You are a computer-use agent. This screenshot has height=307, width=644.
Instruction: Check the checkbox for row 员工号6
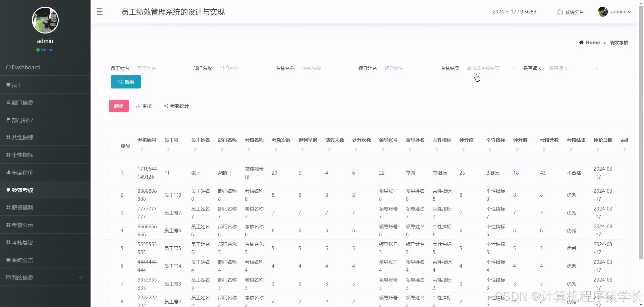tap(106, 231)
